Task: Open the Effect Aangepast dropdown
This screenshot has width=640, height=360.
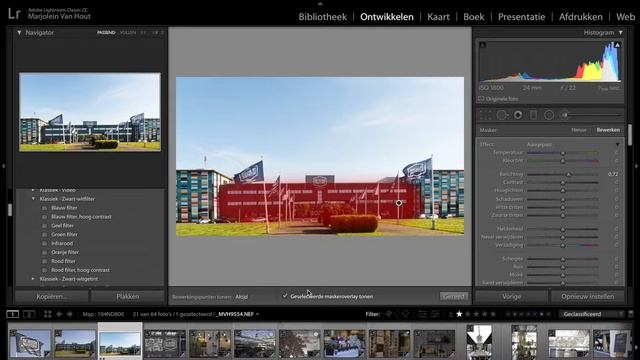Action: coord(618,144)
